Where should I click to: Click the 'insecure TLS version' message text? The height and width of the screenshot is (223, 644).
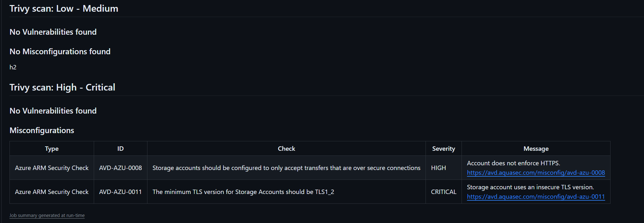tap(530, 187)
